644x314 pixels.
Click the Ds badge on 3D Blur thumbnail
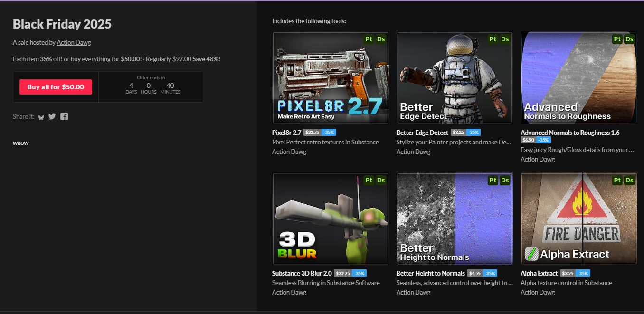(x=381, y=180)
